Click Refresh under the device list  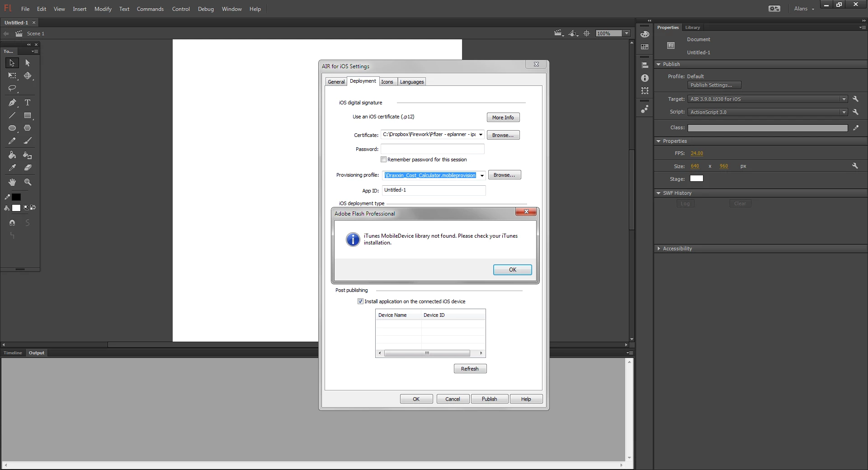tap(470, 369)
